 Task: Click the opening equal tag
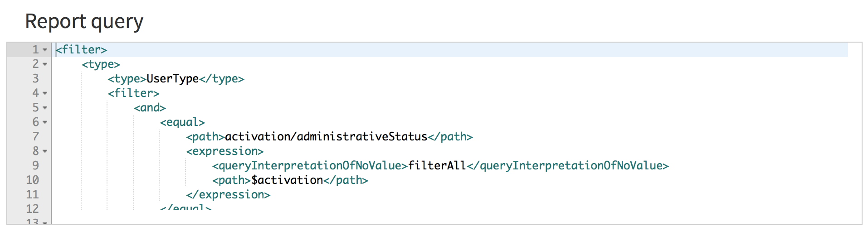182,122
